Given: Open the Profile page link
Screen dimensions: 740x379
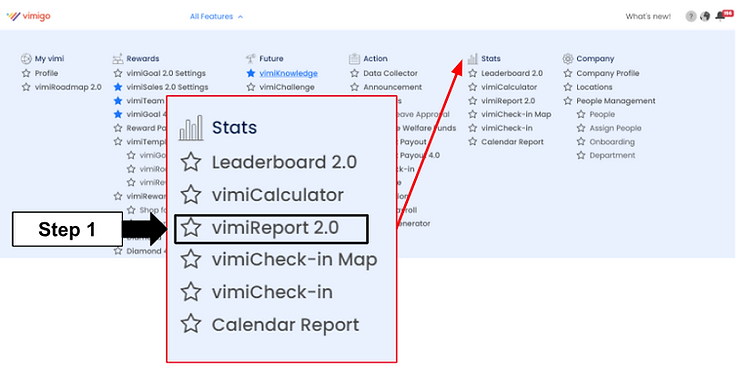Looking at the screenshot, I should tap(46, 73).
